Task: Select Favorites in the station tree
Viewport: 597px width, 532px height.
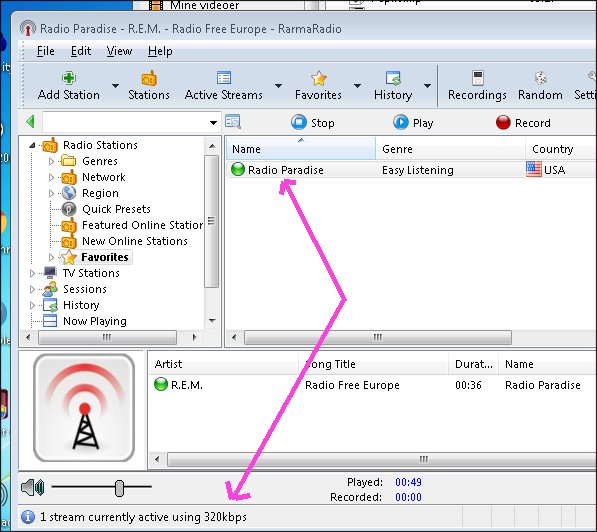Action: 105,257
